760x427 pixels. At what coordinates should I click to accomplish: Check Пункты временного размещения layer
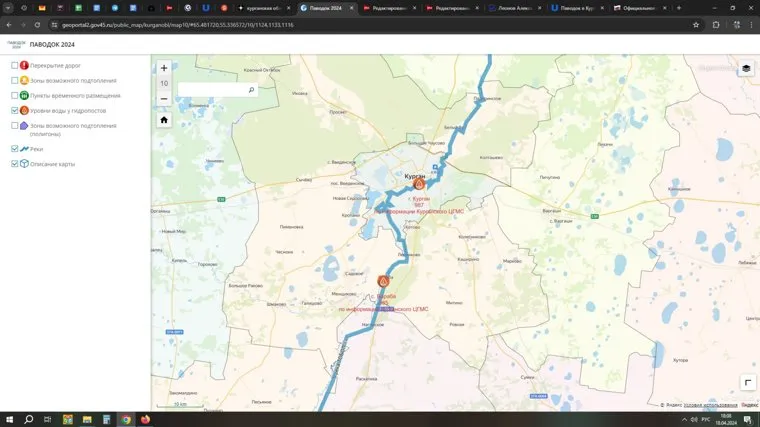15,95
